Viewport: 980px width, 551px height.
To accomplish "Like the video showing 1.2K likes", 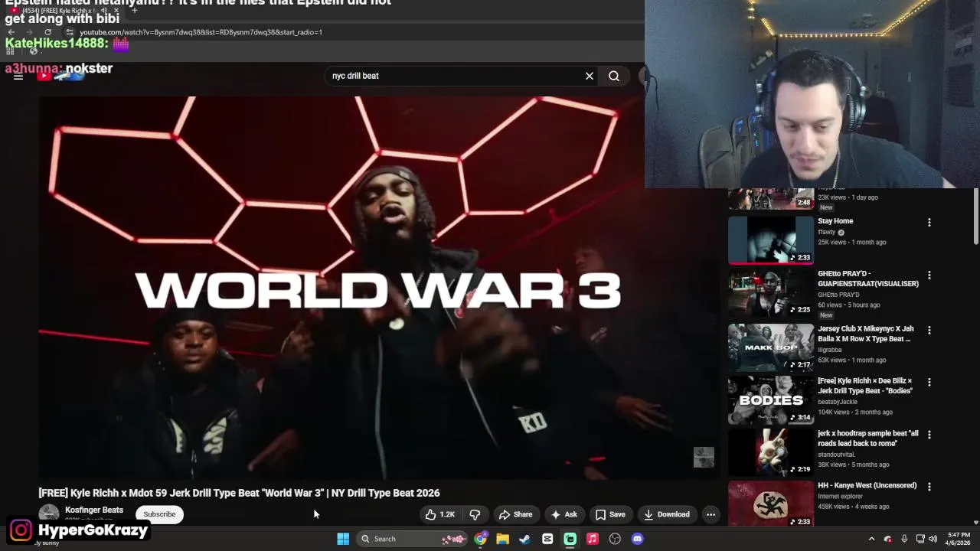I will (440, 514).
